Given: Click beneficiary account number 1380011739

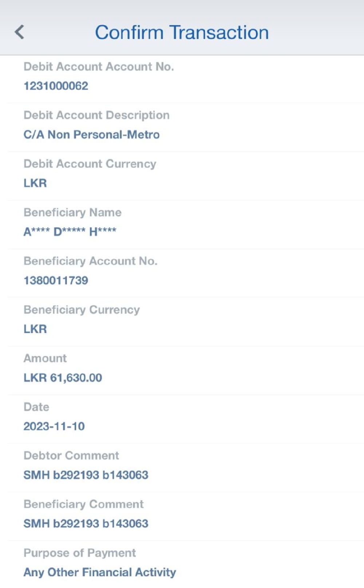Looking at the screenshot, I should 56,281.
